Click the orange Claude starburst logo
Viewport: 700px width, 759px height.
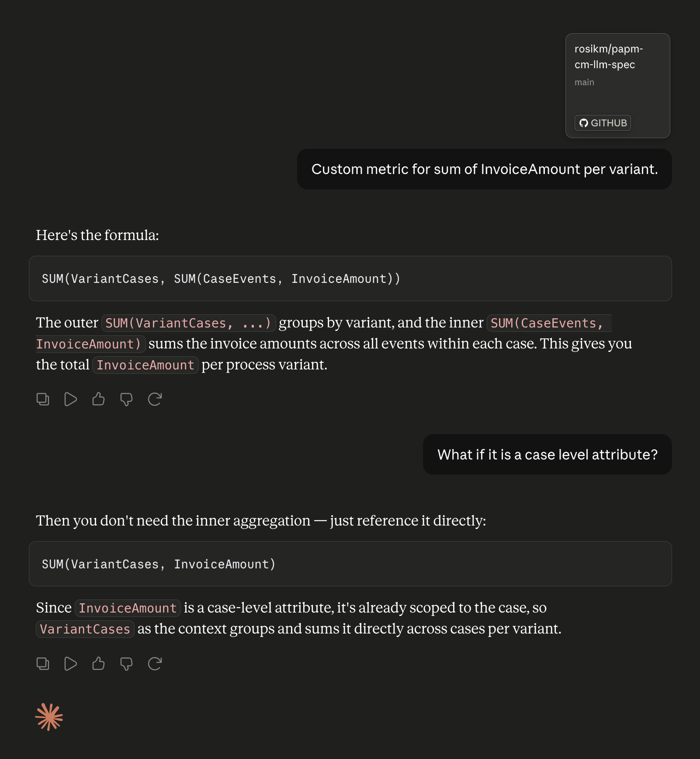(x=49, y=717)
